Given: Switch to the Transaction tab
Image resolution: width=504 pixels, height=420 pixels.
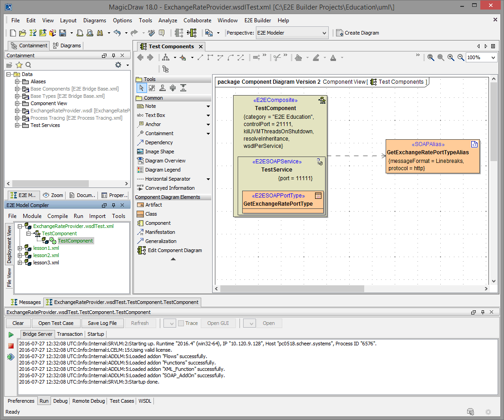Looking at the screenshot, I should point(70,334).
